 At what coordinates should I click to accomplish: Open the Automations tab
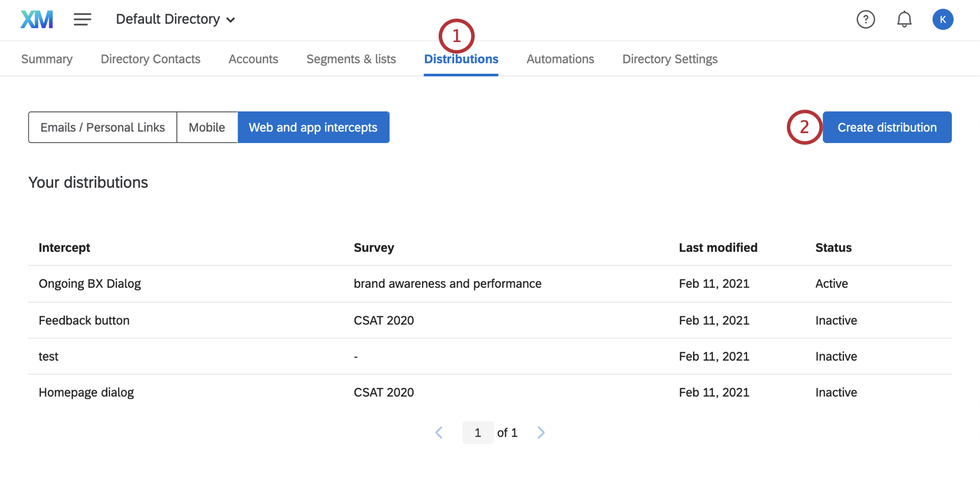tap(560, 59)
